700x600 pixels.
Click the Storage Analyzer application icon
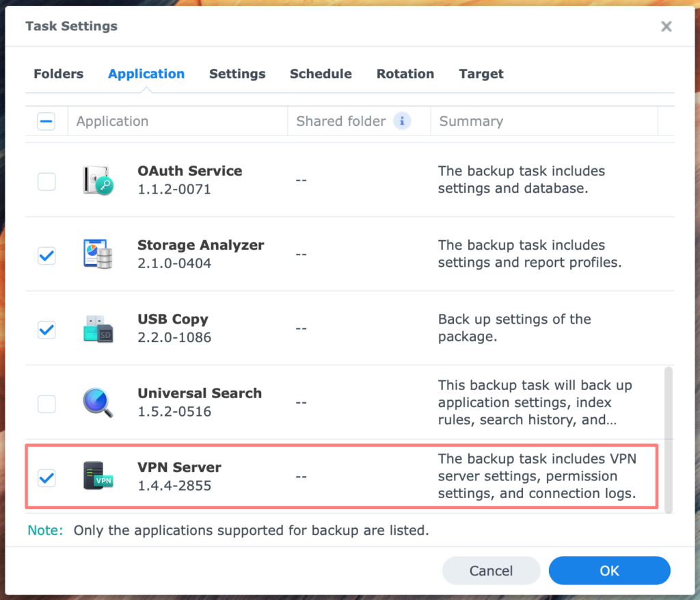coord(98,254)
